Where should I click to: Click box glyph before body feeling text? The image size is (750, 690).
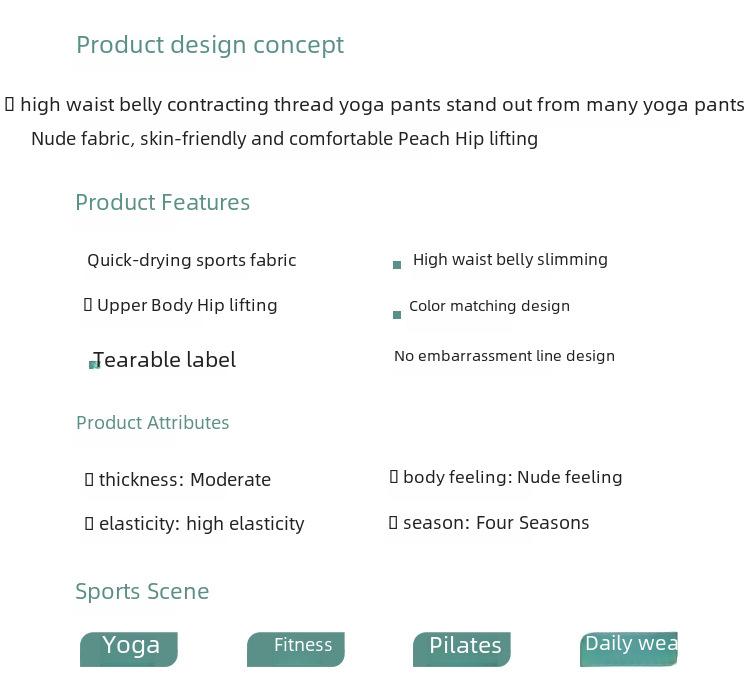click(x=394, y=476)
